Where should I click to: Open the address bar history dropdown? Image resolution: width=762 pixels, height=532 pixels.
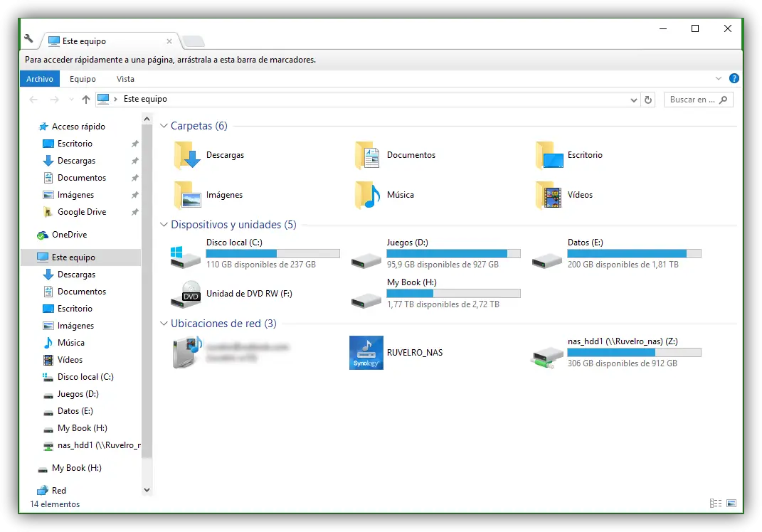634,100
